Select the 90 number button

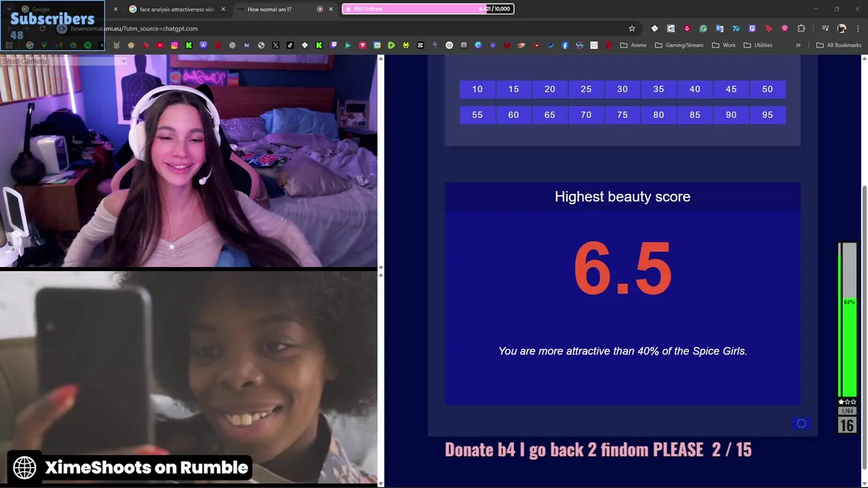(x=731, y=115)
